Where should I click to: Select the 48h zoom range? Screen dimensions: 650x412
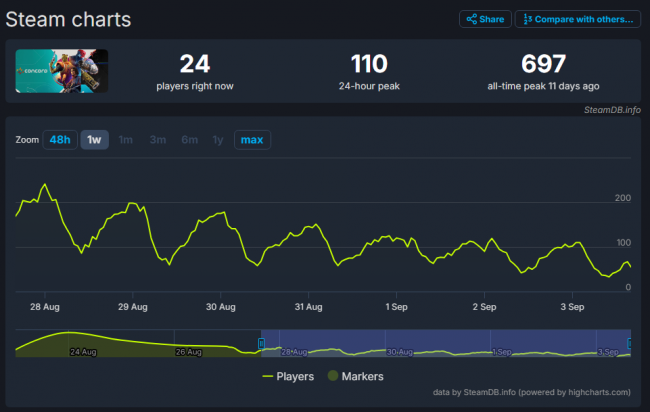60,140
